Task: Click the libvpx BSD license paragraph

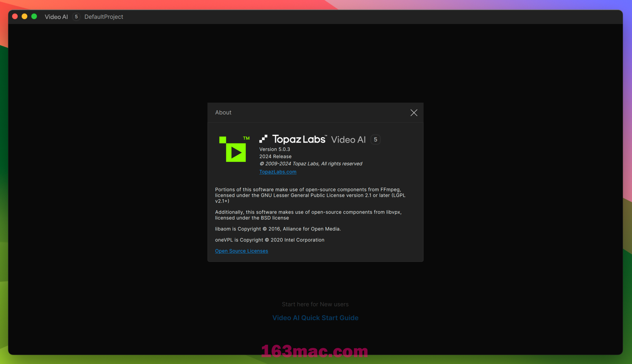Action: click(308, 215)
